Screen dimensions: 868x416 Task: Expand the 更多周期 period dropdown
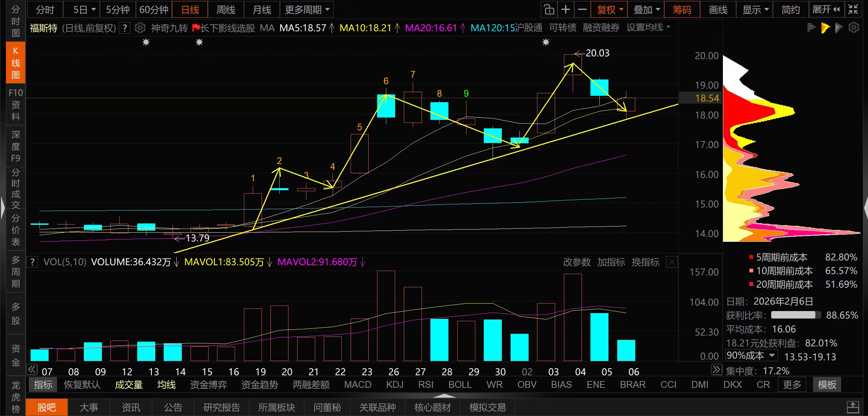(307, 10)
